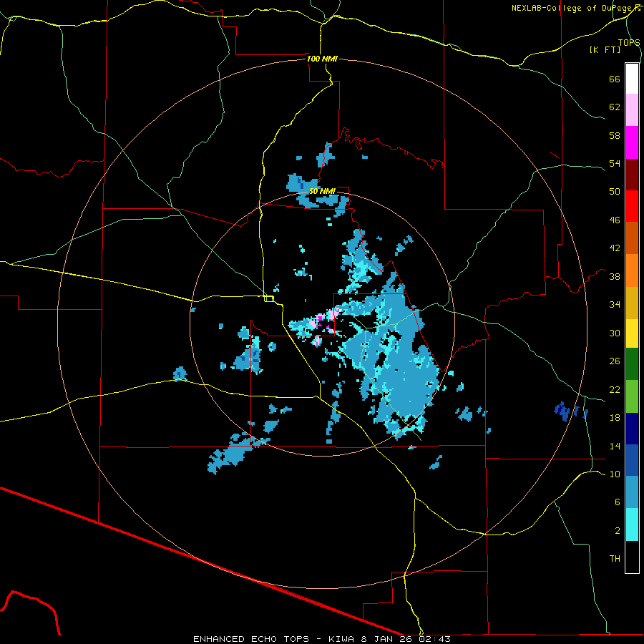Select the medium blue legend swatch

point(632,460)
